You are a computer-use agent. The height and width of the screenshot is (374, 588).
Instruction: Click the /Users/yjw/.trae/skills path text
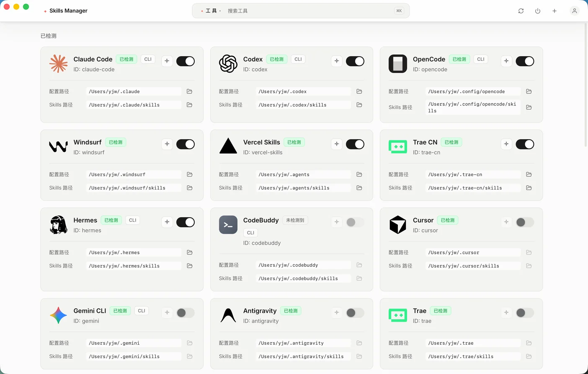point(461,356)
